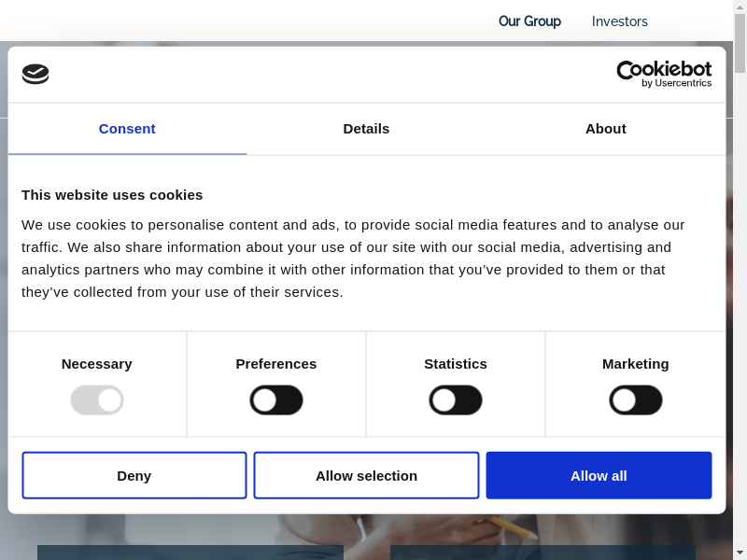Image resolution: width=747 pixels, height=560 pixels.
Task: Click the scrollbar up arrow
Action: point(740,7)
